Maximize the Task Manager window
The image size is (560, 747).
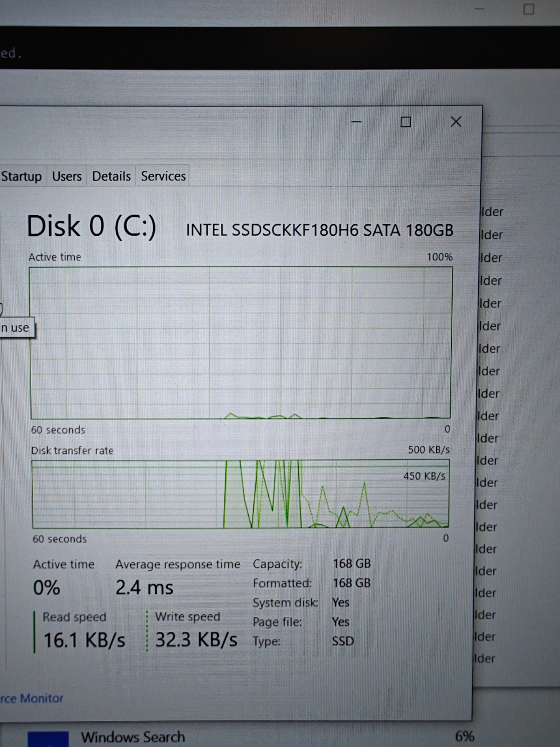click(x=406, y=122)
